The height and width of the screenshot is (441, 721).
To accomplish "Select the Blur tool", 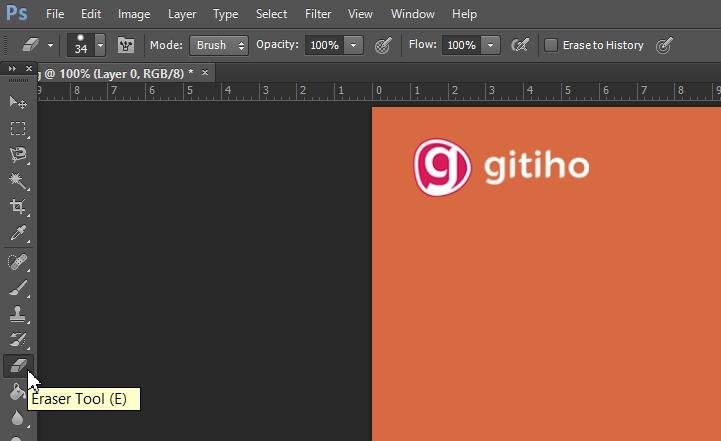I will coord(17,418).
